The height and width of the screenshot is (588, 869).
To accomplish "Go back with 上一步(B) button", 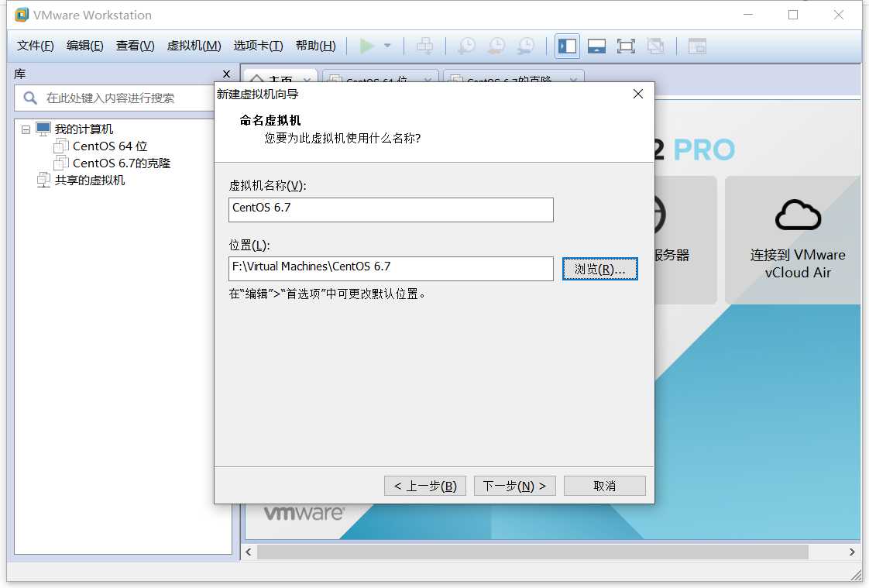I will click(425, 486).
